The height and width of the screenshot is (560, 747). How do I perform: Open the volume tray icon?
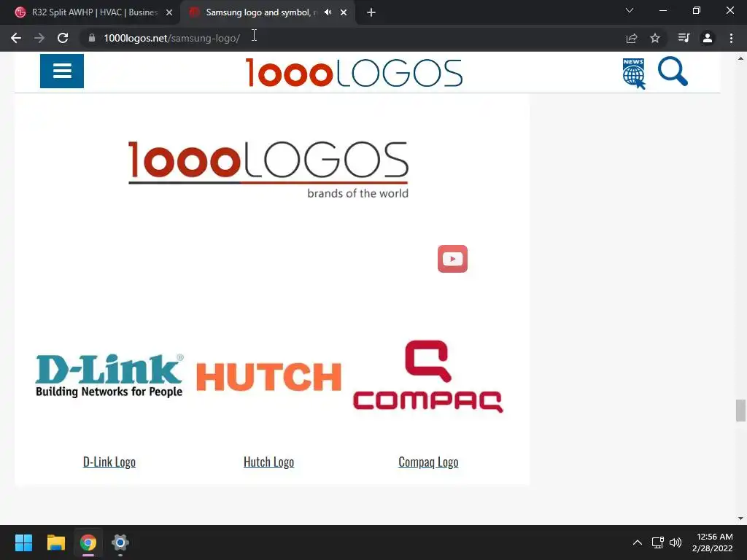[x=676, y=542]
